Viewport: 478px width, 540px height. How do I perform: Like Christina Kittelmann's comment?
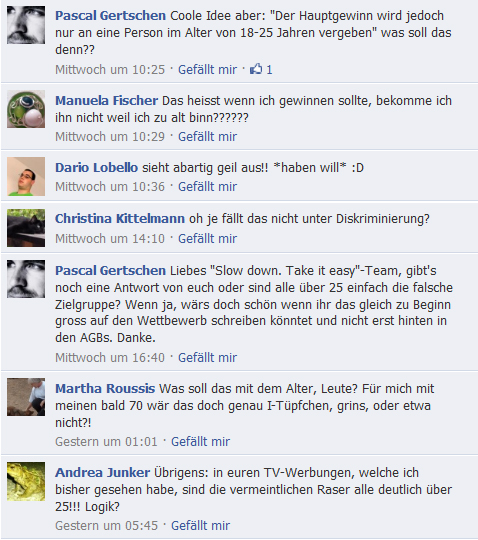click(x=207, y=238)
